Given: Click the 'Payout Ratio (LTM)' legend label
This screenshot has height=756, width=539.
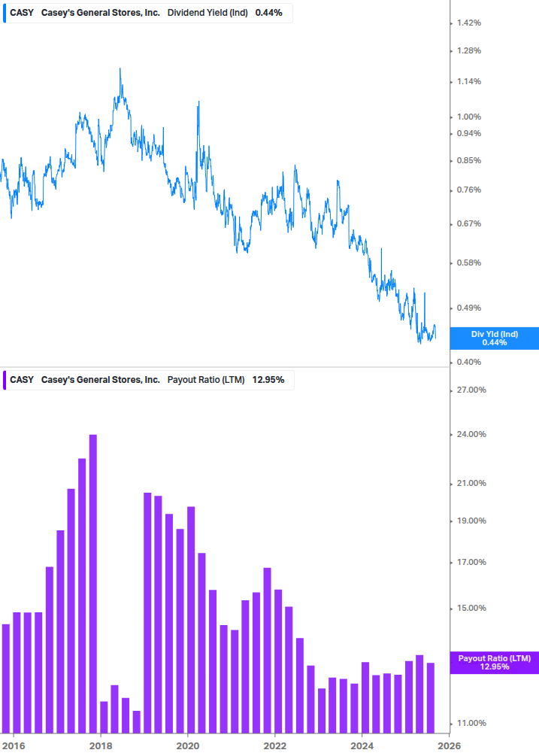Looking at the screenshot, I should click(205, 380).
